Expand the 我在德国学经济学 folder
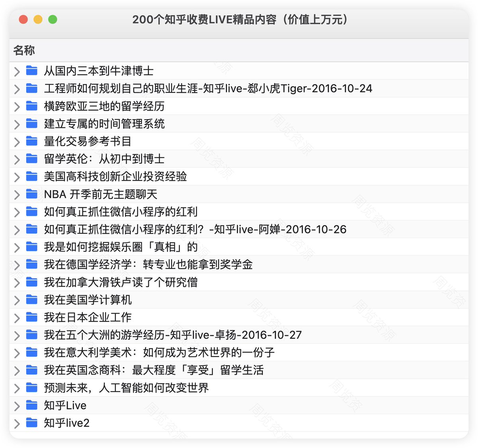Viewport: 478px width, 448px height. (17, 265)
